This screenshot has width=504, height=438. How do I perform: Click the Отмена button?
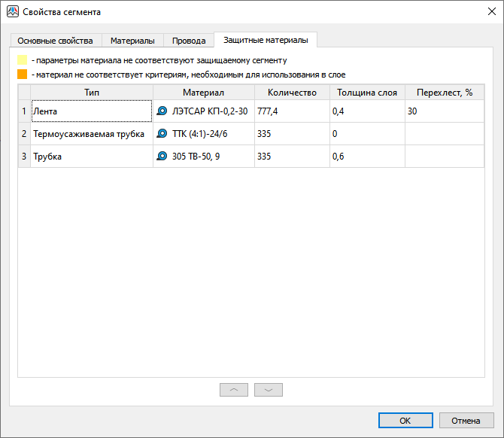(466, 421)
